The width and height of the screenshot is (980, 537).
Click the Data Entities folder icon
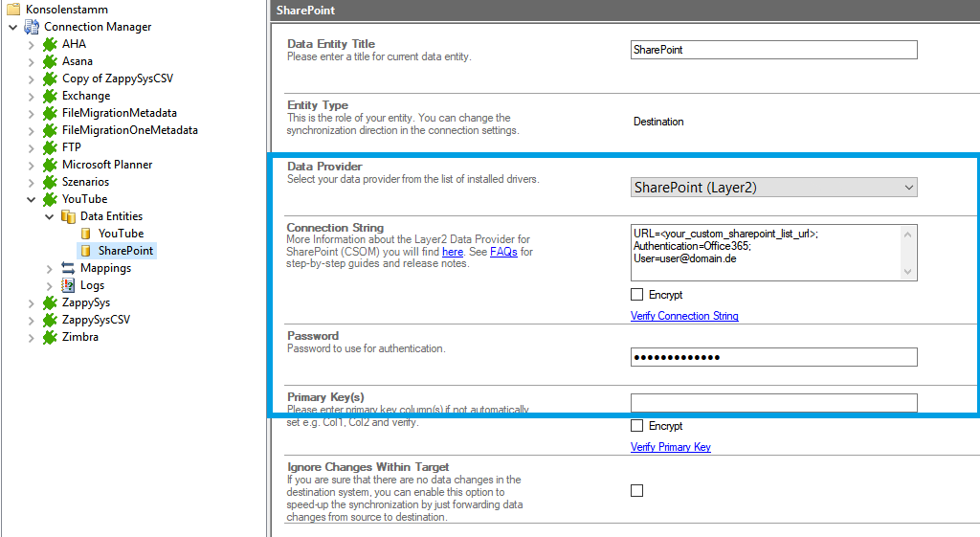(68, 216)
